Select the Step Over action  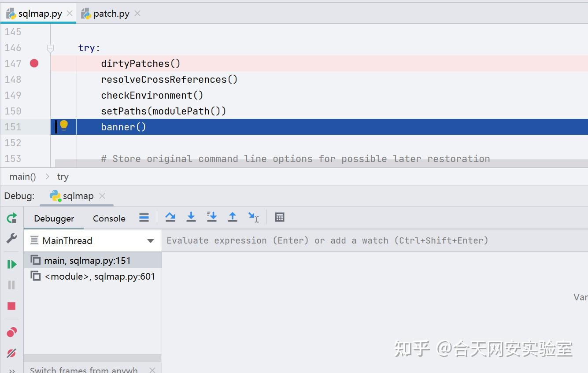(170, 217)
